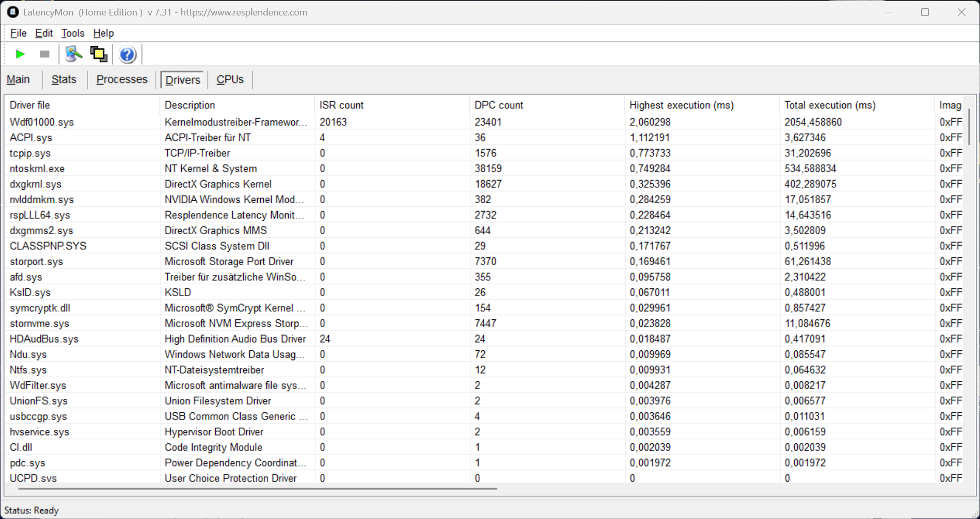Sort by the ISR count column header

pos(341,105)
